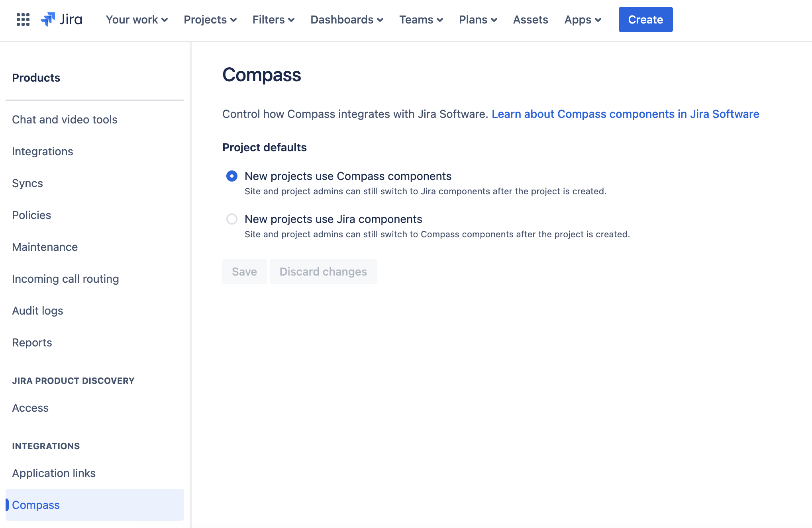This screenshot has height=528, width=812.
Task: Open Access under Jira Product Discovery
Action: (x=30, y=408)
